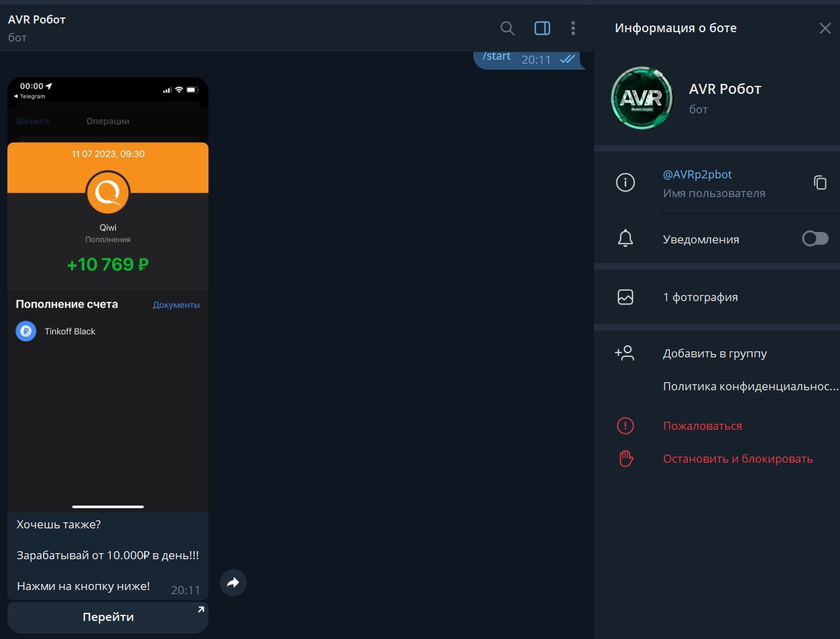Copy the @AVRp2pbot username
The width and height of the screenshot is (840, 639).
820,182
